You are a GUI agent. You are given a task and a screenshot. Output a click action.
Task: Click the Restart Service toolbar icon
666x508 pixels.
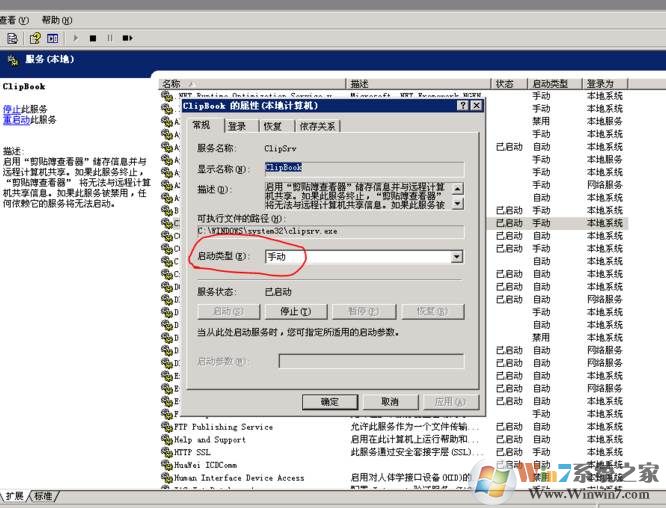click(127, 38)
